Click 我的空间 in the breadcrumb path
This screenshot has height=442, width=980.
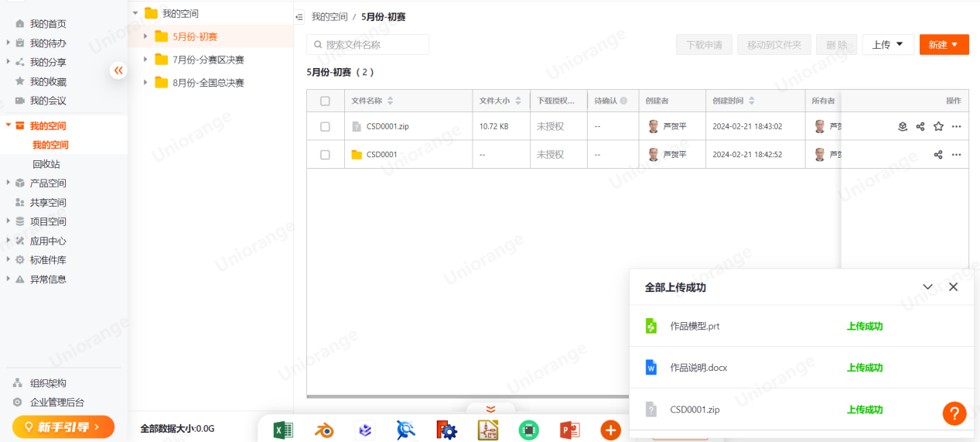pos(330,16)
